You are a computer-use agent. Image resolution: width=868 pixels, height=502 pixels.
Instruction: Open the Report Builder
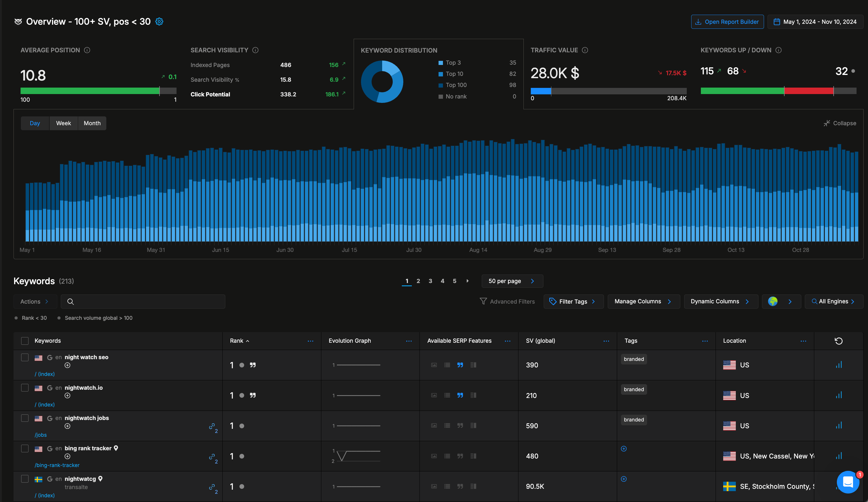click(x=727, y=21)
